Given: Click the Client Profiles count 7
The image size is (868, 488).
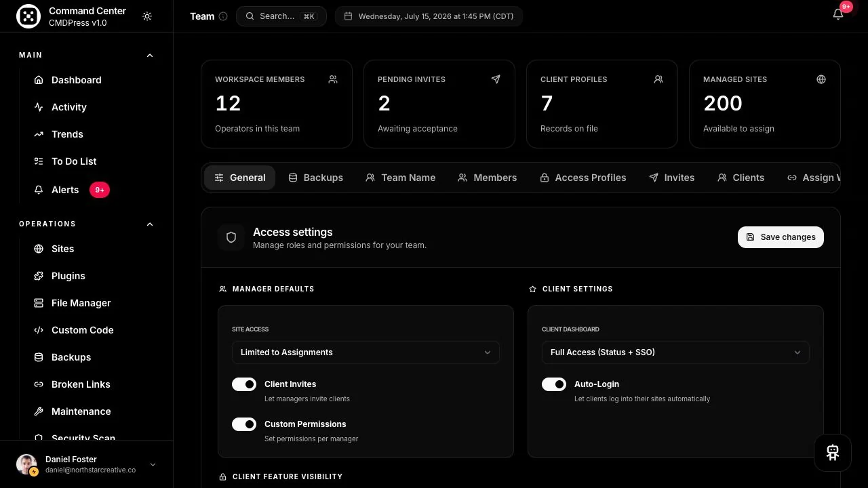Looking at the screenshot, I should (547, 104).
